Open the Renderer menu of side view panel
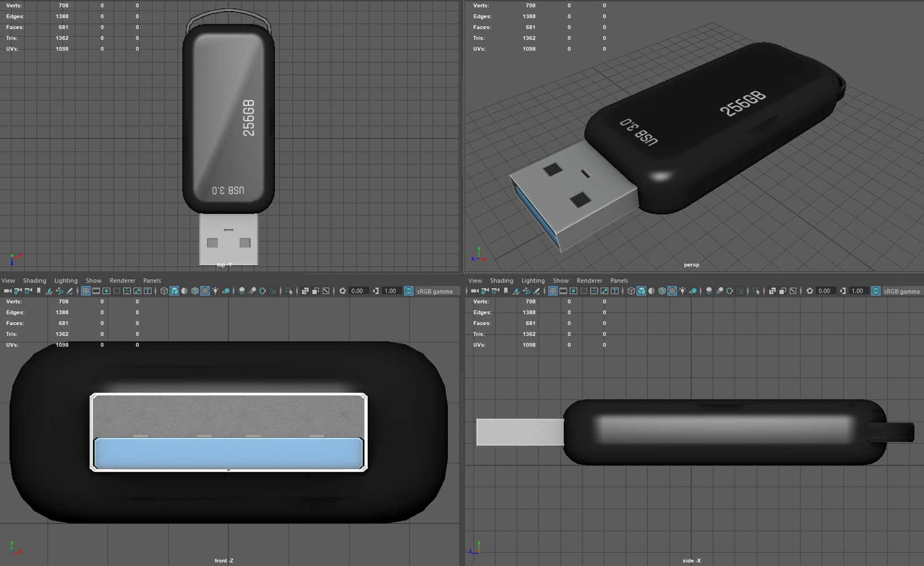 tap(589, 280)
